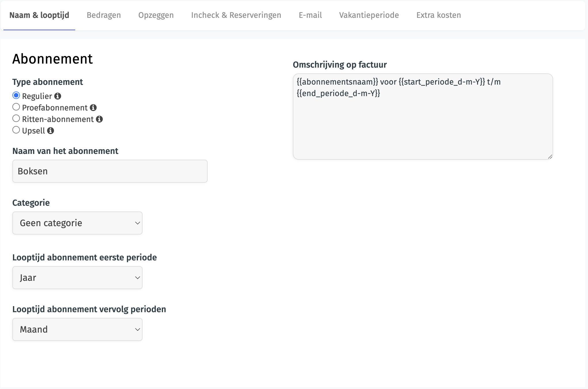Select the Regulier radio button
This screenshot has width=588, height=389.
(16, 96)
